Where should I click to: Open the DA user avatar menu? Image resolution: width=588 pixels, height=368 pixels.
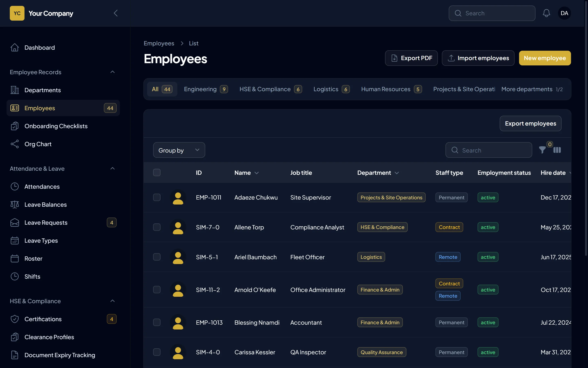(564, 13)
